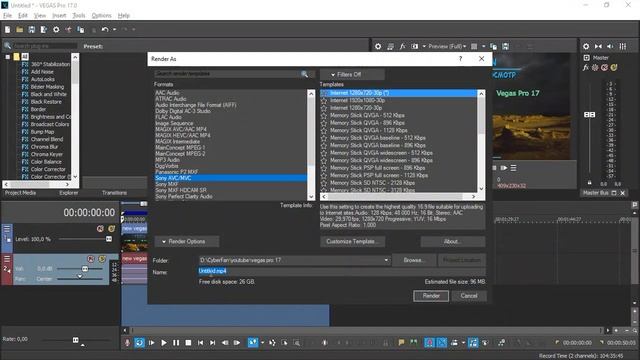Click the New project icon in toolbar
Screen dimensions: 640x360
click(x=7, y=29)
